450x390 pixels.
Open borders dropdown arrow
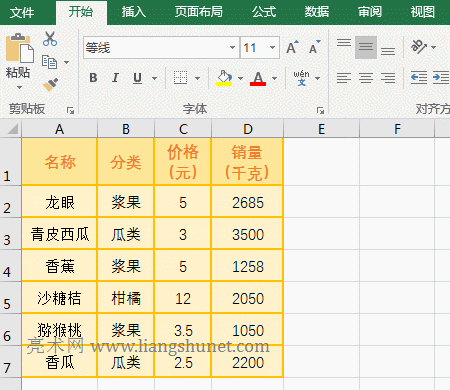(197, 78)
